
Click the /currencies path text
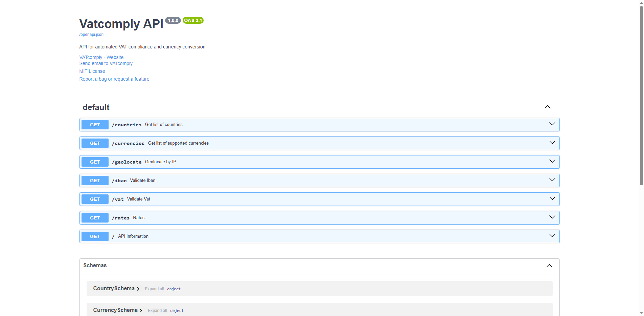coord(128,143)
